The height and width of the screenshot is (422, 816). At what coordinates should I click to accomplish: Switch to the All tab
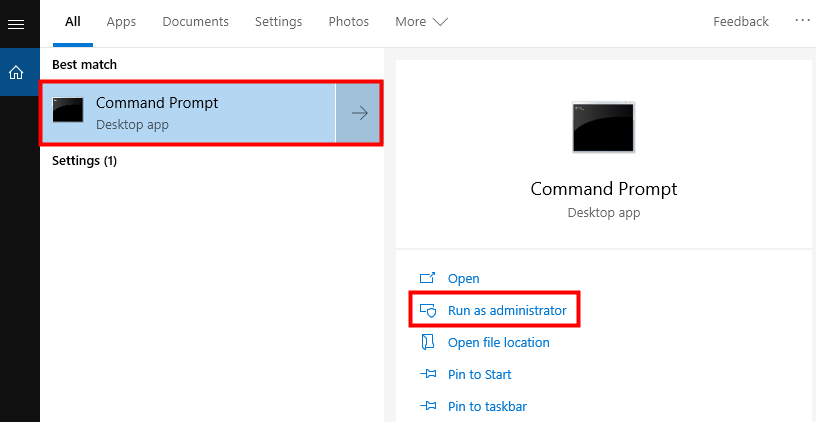tap(73, 22)
